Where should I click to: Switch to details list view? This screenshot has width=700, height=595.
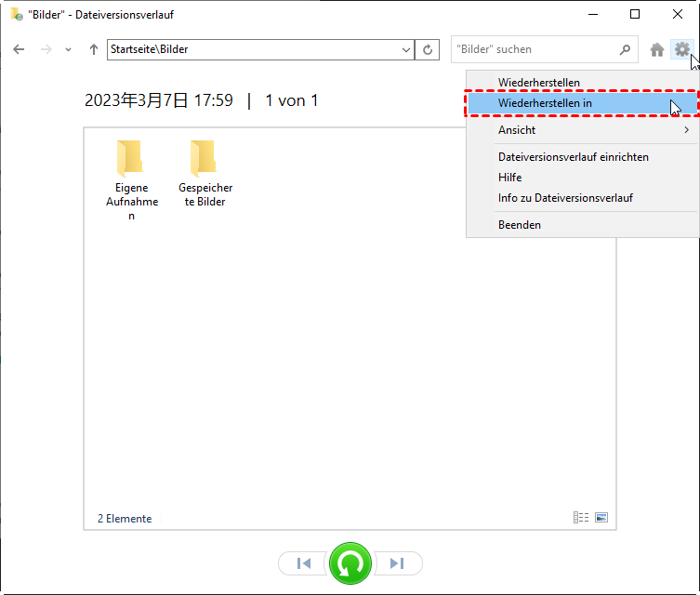(x=581, y=517)
